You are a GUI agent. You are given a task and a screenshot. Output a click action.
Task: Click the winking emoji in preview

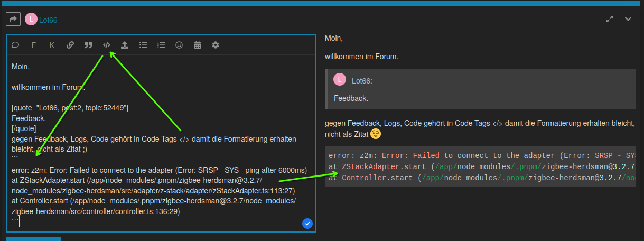(x=375, y=134)
